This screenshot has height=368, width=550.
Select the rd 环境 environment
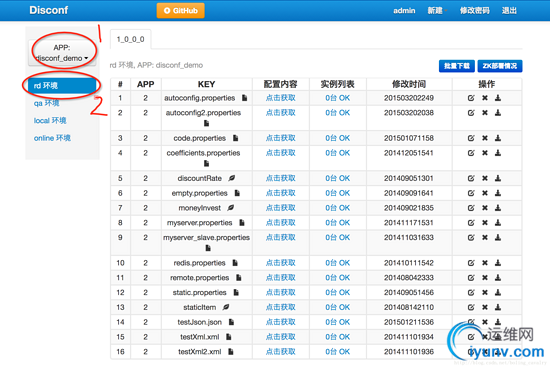62,86
